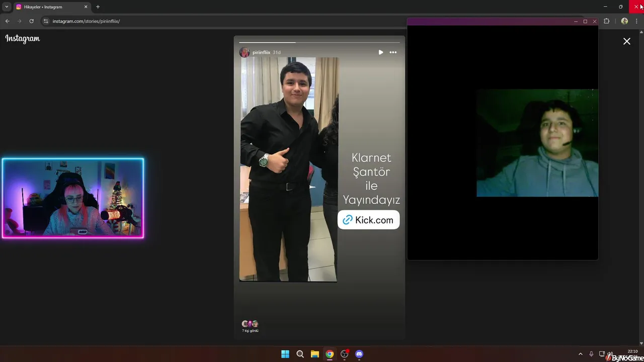Open Windows taskbar search

pyautogui.click(x=300, y=354)
